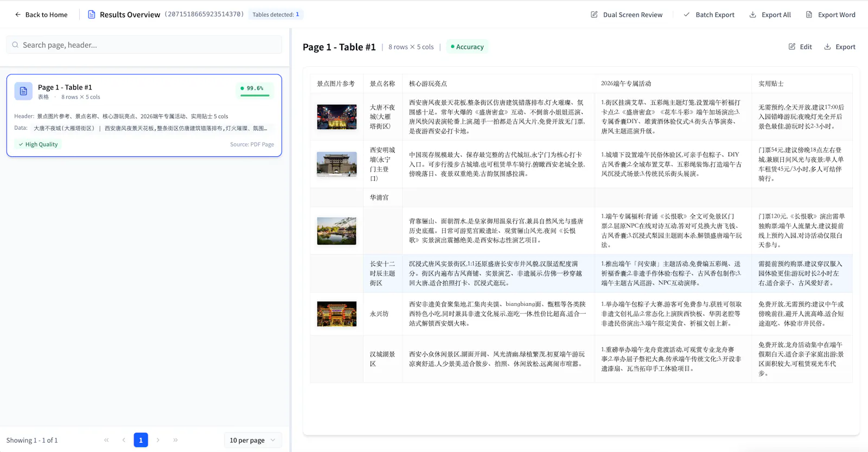Viewport: 868px width, 452px height.
Task: Click the Source: PDF Page label
Action: point(252,144)
